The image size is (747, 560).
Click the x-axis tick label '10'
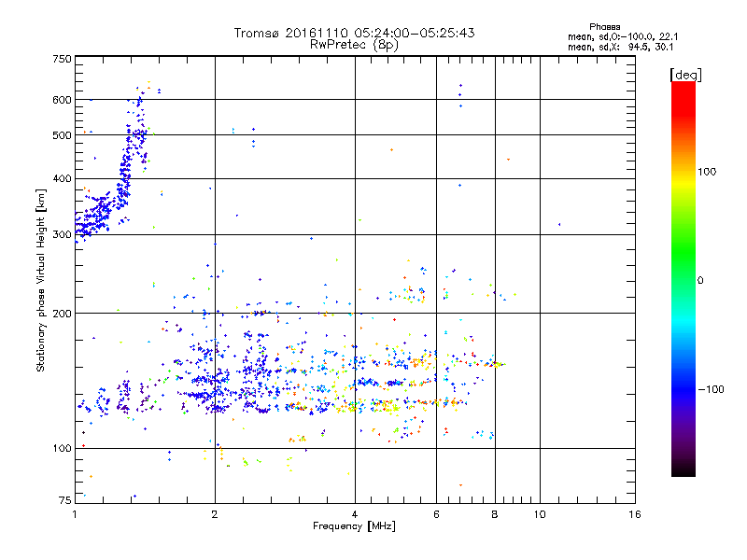coord(540,514)
